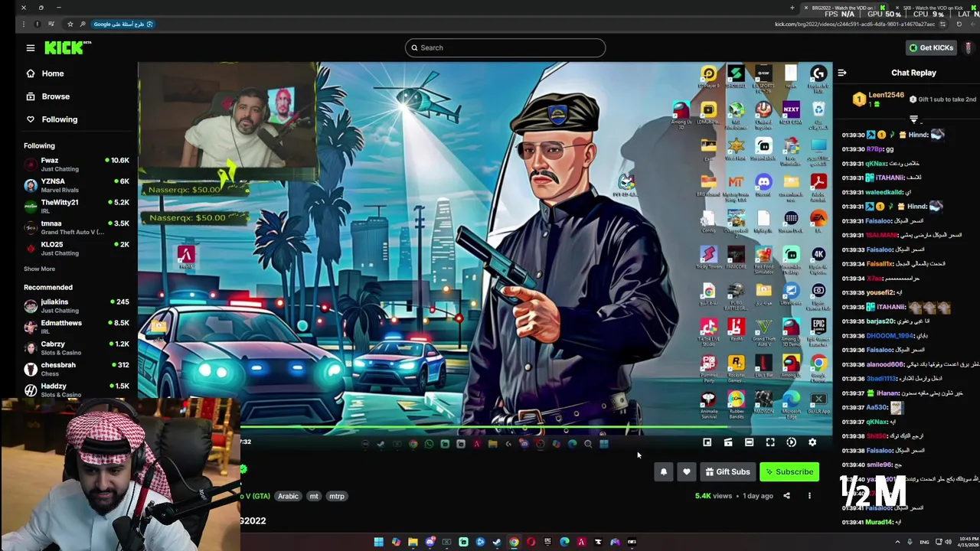Open Opera browser from the taskbar
Image resolution: width=980 pixels, height=551 pixels.
tap(531, 542)
